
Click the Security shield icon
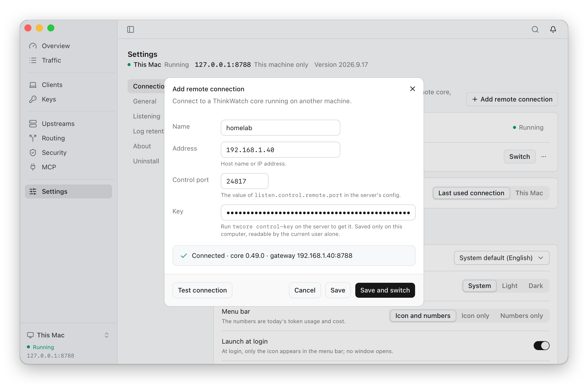33,153
